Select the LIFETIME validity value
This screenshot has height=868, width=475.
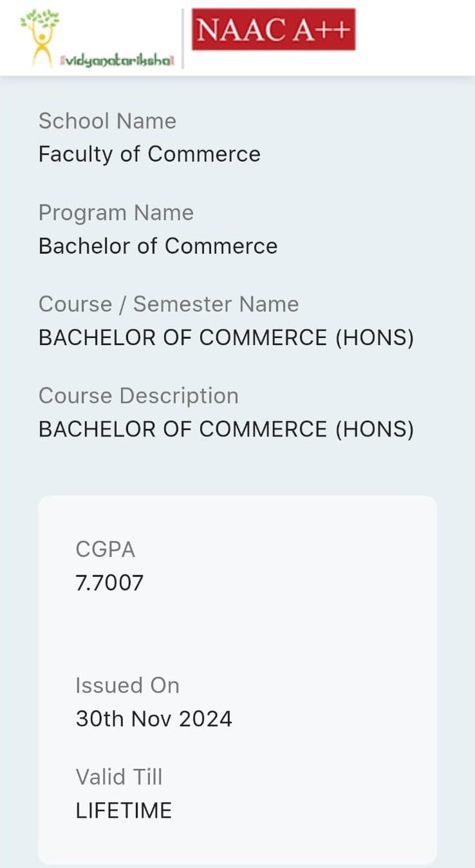click(x=124, y=810)
